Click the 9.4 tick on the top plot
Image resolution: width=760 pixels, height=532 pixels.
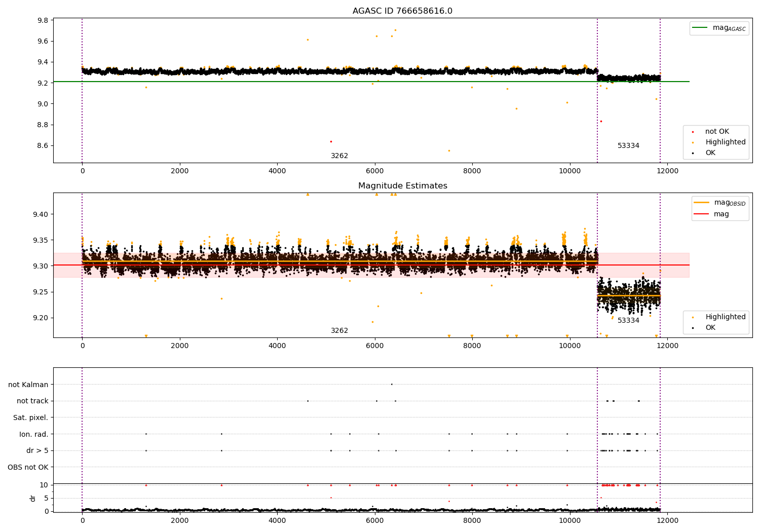[43, 62]
